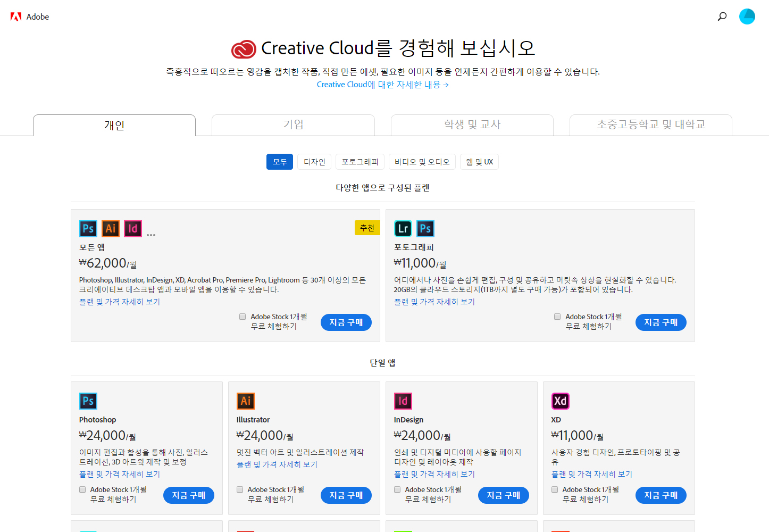Image resolution: width=769 pixels, height=532 pixels.
Task: Click Lightroom icon in 포토그래피 plan
Action: [x=403, y=229]
